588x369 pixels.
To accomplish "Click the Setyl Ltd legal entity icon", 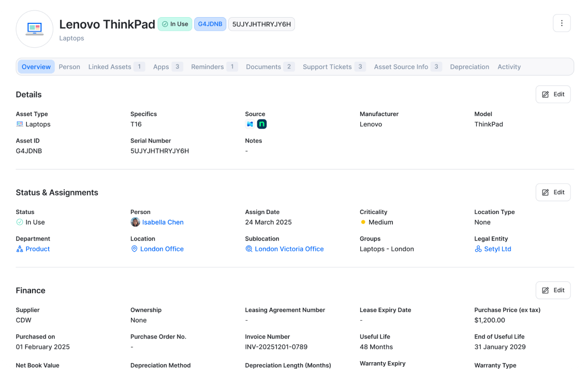I will [x=478, y=249].
